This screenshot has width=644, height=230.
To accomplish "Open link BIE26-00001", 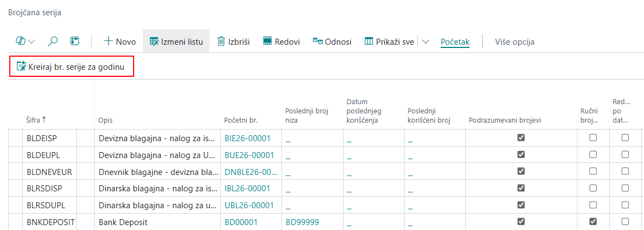I will (247, 138).
